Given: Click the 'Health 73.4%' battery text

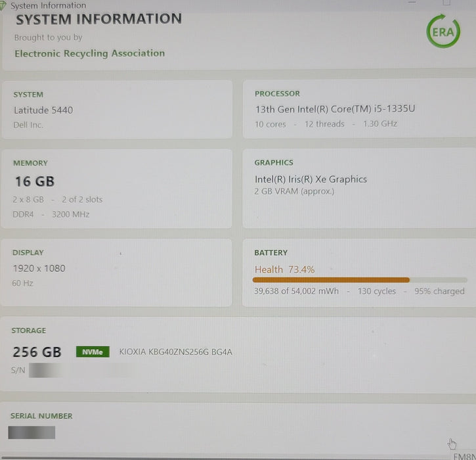Looking at the screenshot, I should [x=284, y=269].
